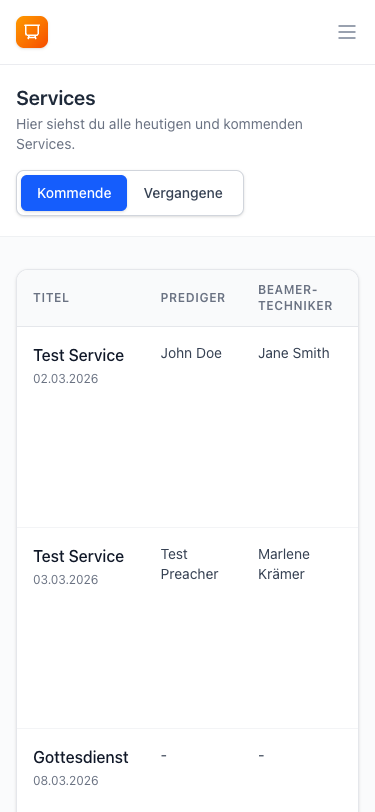Screen dimensions: 375x812
Task: Click the Prediger column header
Action: pyautogui.click(x=193, y=298)
